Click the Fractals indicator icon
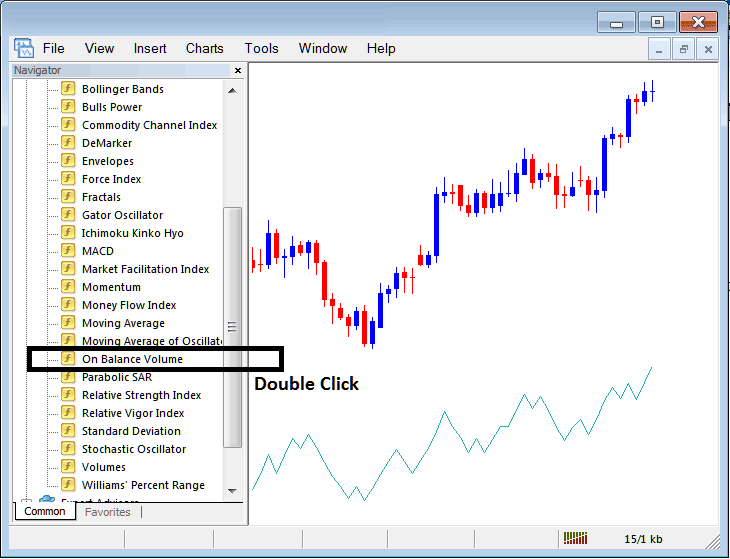Screen dimensions: 730x559 pos(68,196)
